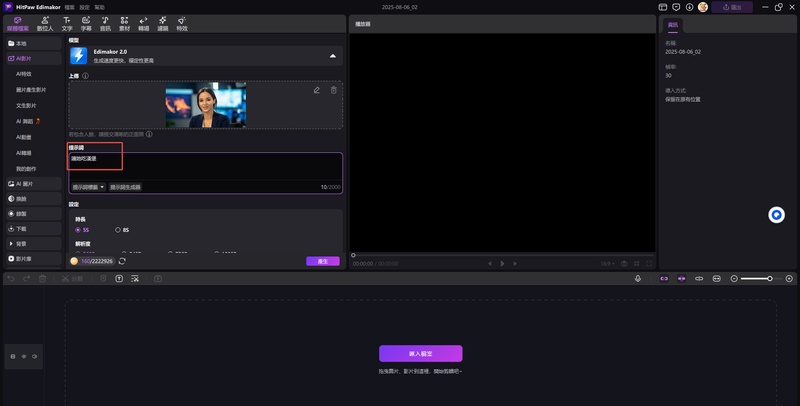Select the 8S duration radio button
800x406 pixels.
[x=118, y=230]
